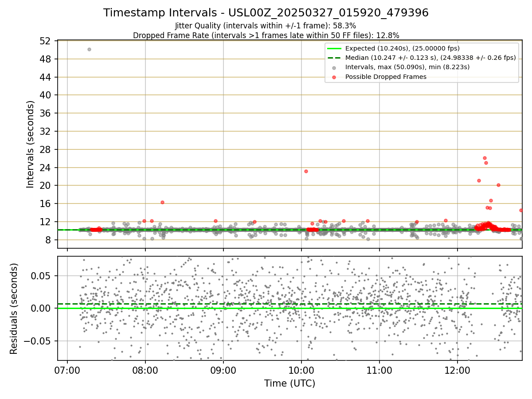
Task: Click the gray dot marker sample in legend
Action: point(334,67)
